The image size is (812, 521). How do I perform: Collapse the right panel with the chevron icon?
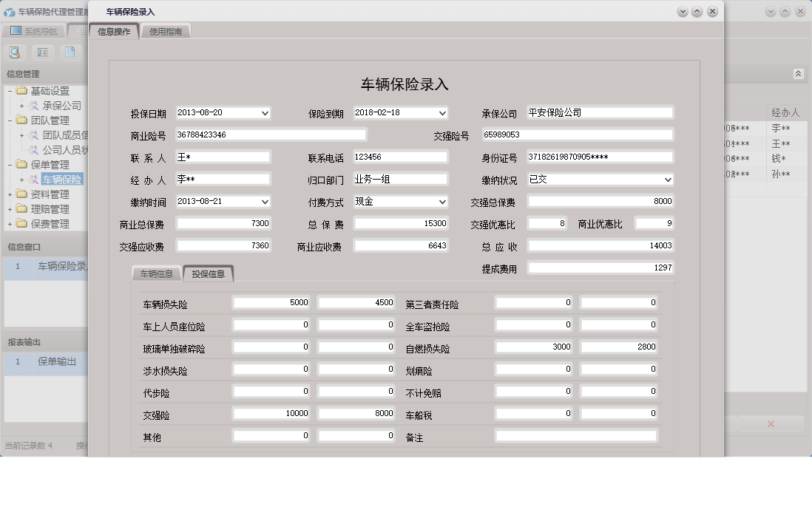point(798,74)
